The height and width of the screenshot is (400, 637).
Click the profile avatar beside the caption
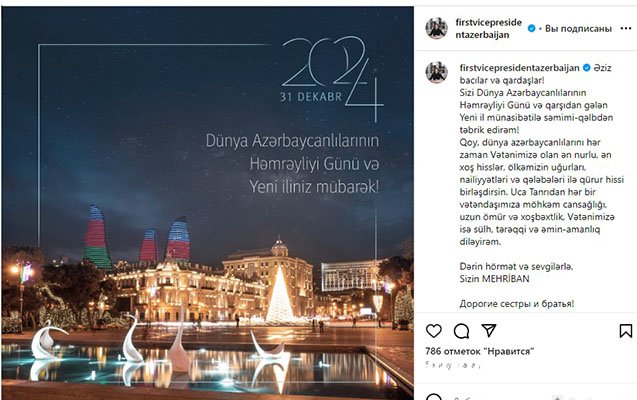(x=436, y=72)
